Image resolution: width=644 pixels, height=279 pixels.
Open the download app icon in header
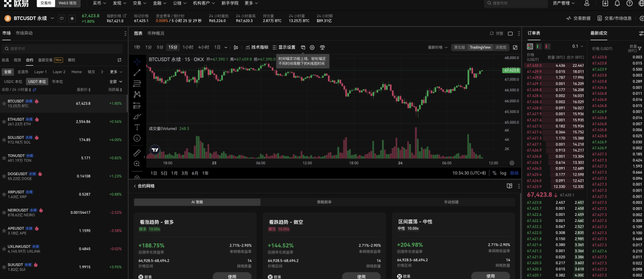click(605, 3)
